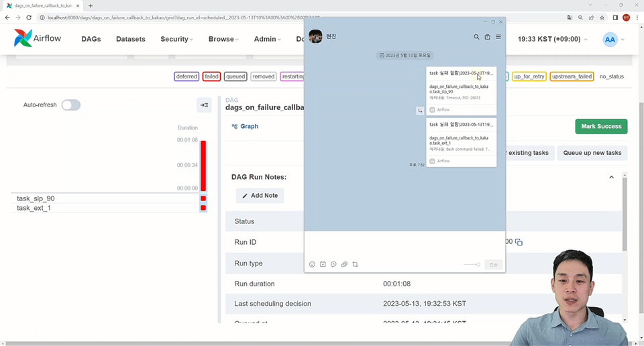Screen dimensions: 644x346
Task: Go back in the browser
Action: coord(7,17)
